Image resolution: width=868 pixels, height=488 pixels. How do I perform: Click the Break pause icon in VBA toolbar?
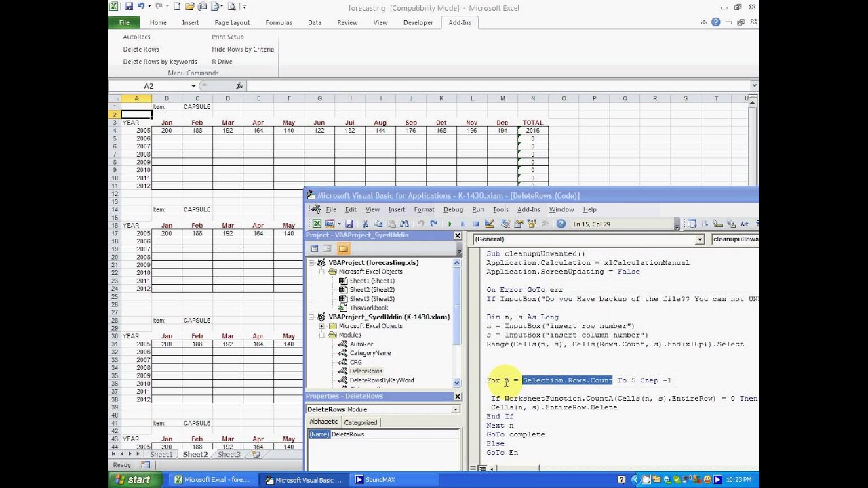pyautogui.click(x=463, y=224)
